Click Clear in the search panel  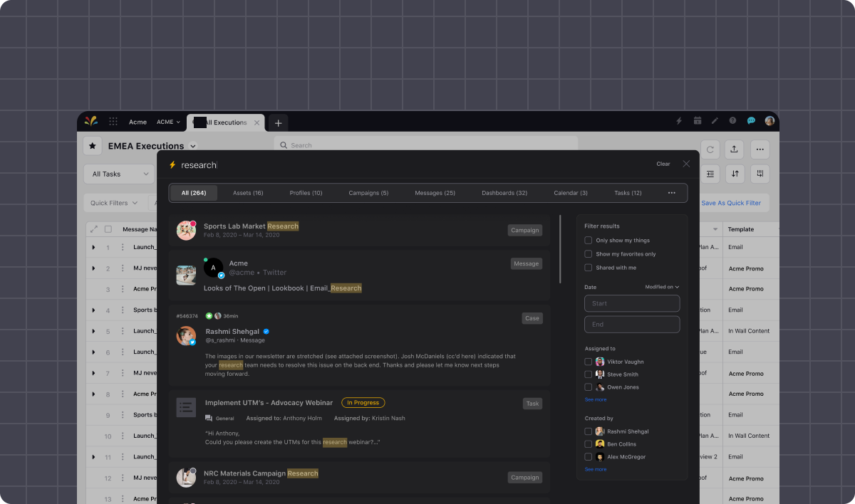click(663, 164)
